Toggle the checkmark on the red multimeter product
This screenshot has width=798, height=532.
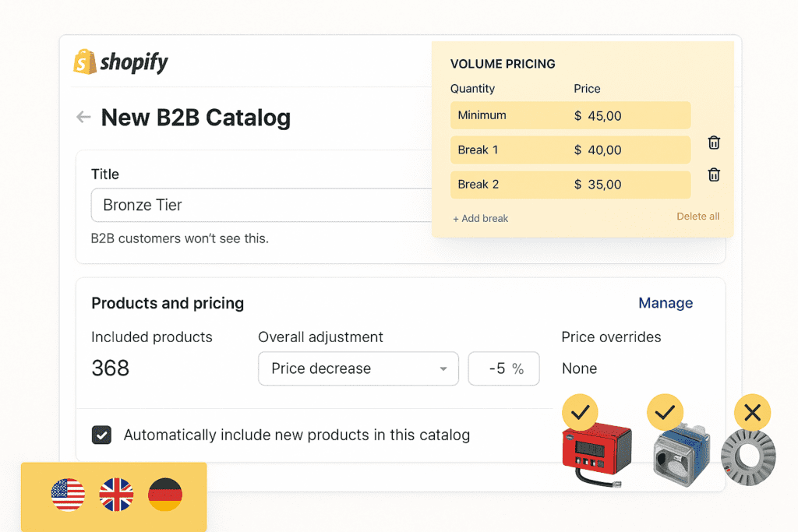pyautogui.click(x=580, y=412)
